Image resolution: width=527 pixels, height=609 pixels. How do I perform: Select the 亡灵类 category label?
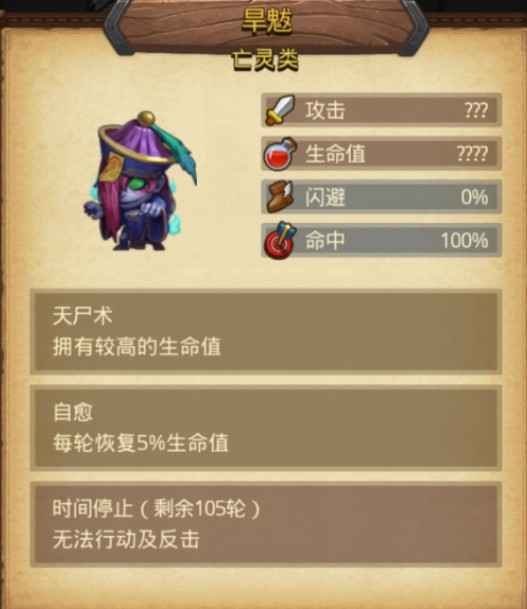pos(265,61)
